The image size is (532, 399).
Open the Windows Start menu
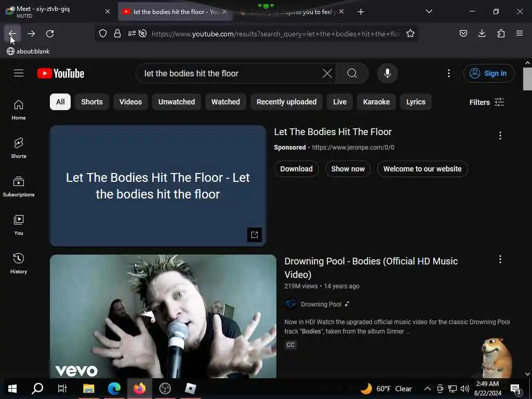coord(12,389)
